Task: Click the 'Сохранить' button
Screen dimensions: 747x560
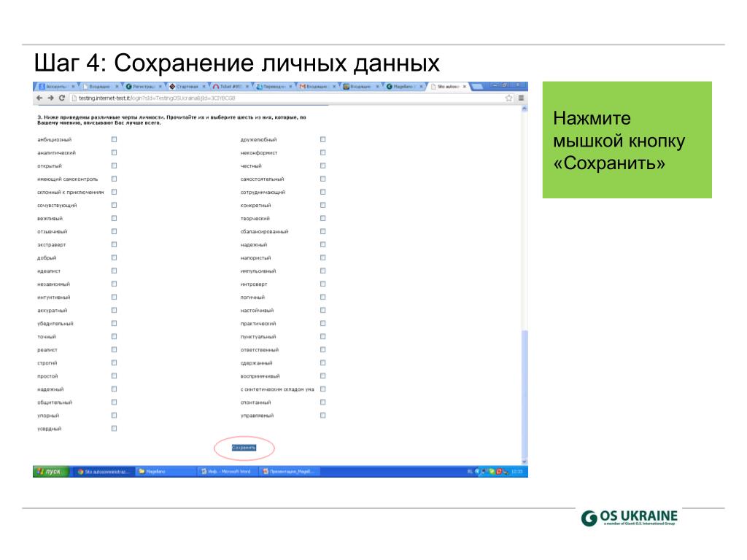Action: coord(244,448)
